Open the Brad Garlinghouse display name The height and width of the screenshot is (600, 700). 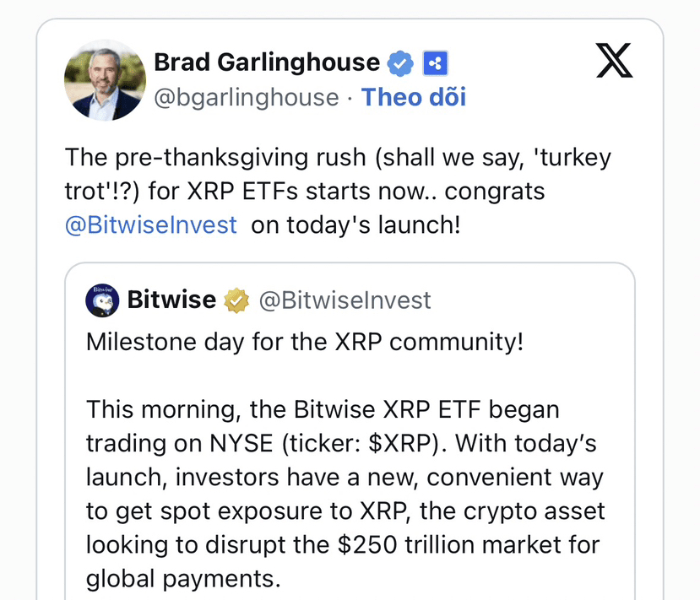click(x=267, y=62)
